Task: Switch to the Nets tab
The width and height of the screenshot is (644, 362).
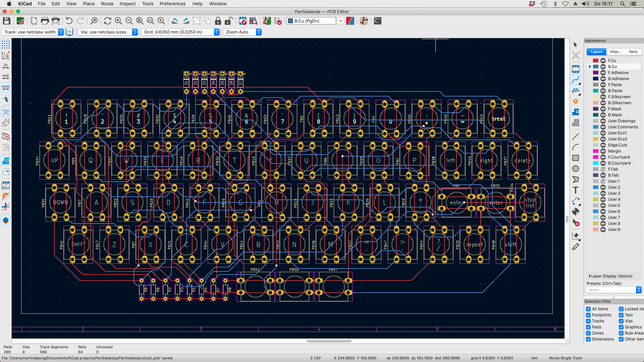Action: pos(633,52)
